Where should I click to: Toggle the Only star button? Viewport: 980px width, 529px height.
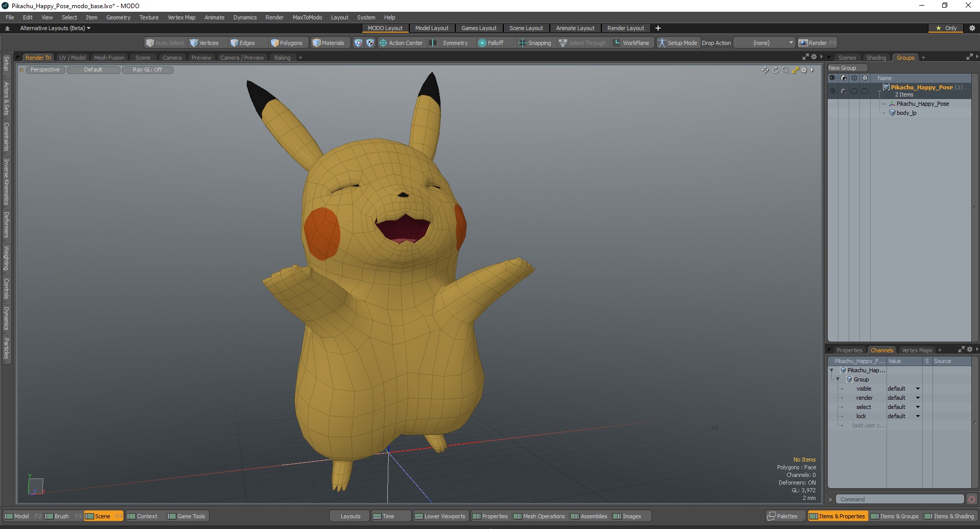(946, 28)
